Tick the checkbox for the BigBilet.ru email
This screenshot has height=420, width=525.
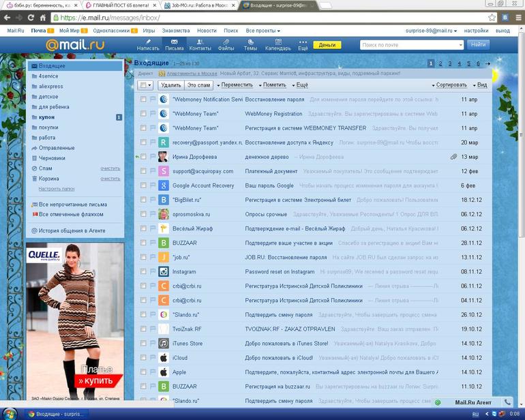point(143,200)
